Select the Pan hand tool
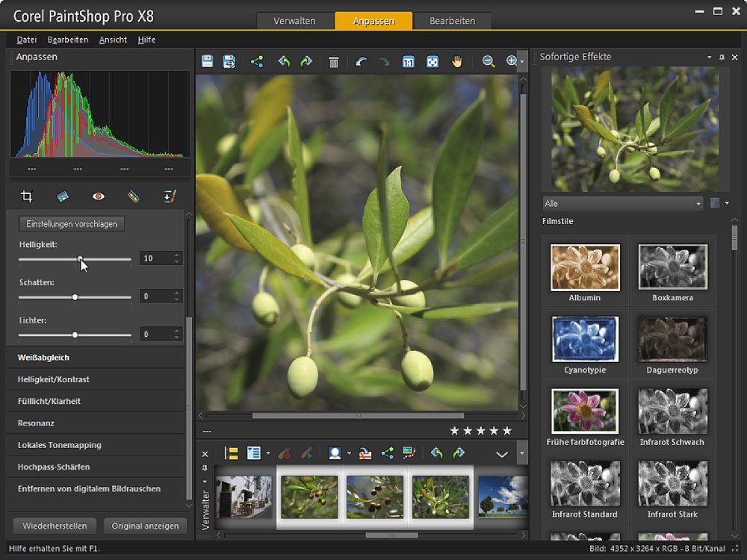The height and width of the screenshot is (560, 747). 457,61
